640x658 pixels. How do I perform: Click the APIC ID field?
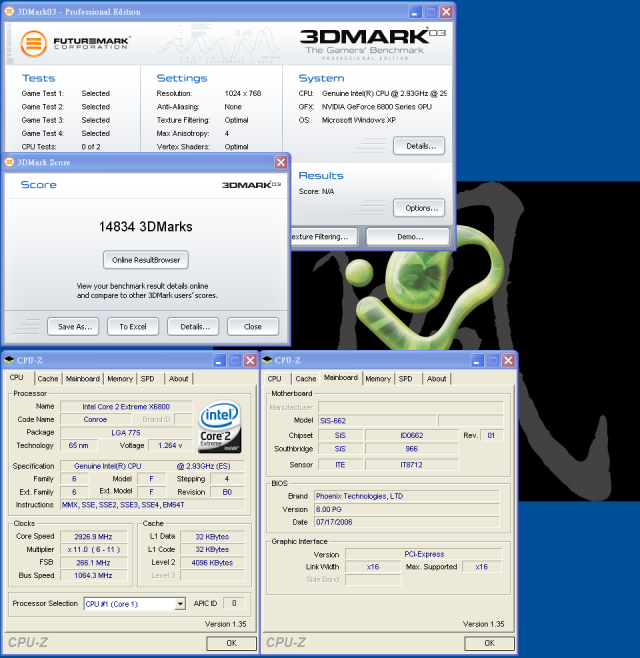(234, 603)
